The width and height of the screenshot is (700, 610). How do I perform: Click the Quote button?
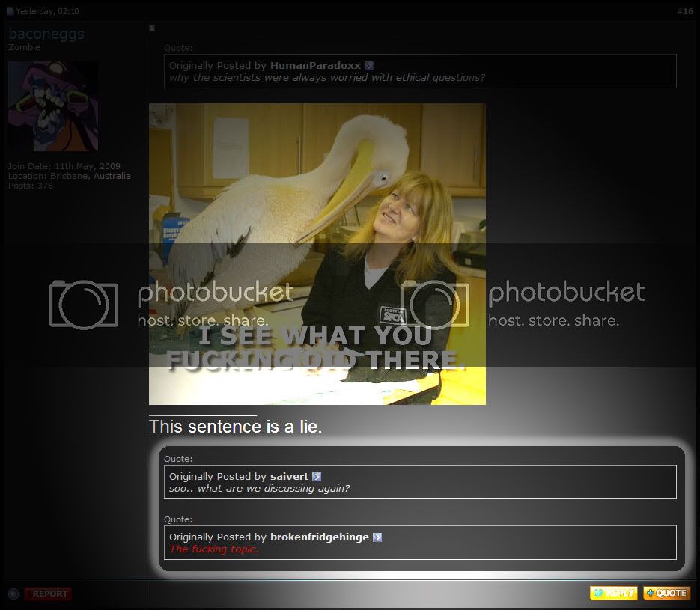point(667,593)
